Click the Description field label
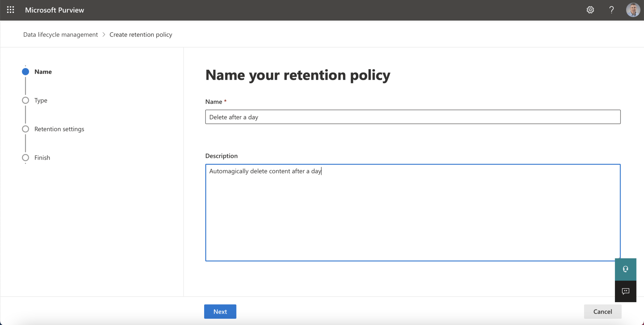Image resolution: width=644 pixels, height=325 pixels. (221, 156)
